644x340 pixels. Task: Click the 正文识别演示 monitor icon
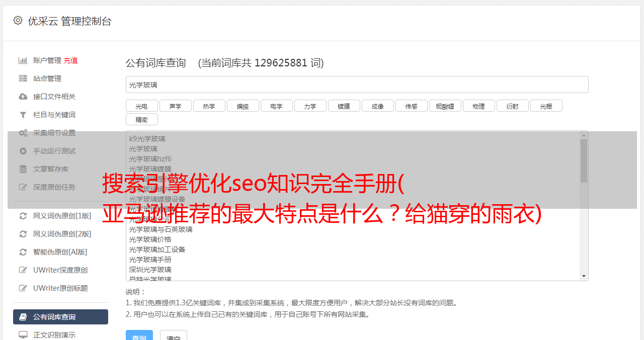(x=23, y=334)
